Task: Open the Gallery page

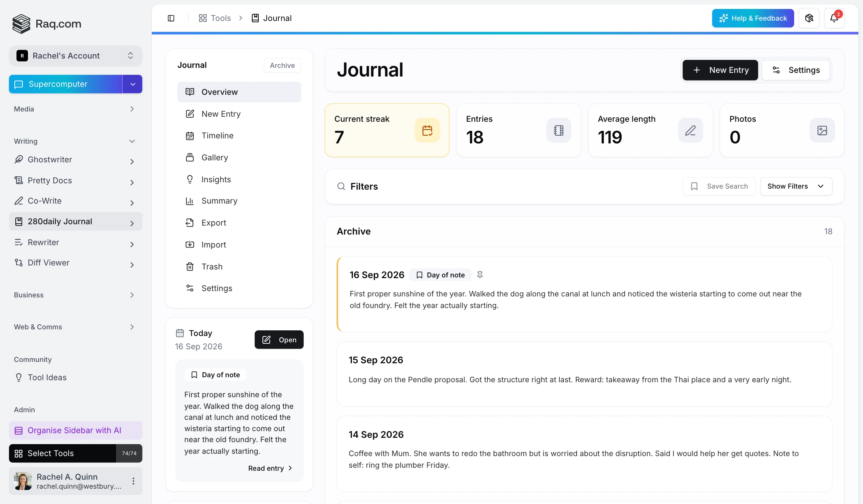Action: [239, 157]
